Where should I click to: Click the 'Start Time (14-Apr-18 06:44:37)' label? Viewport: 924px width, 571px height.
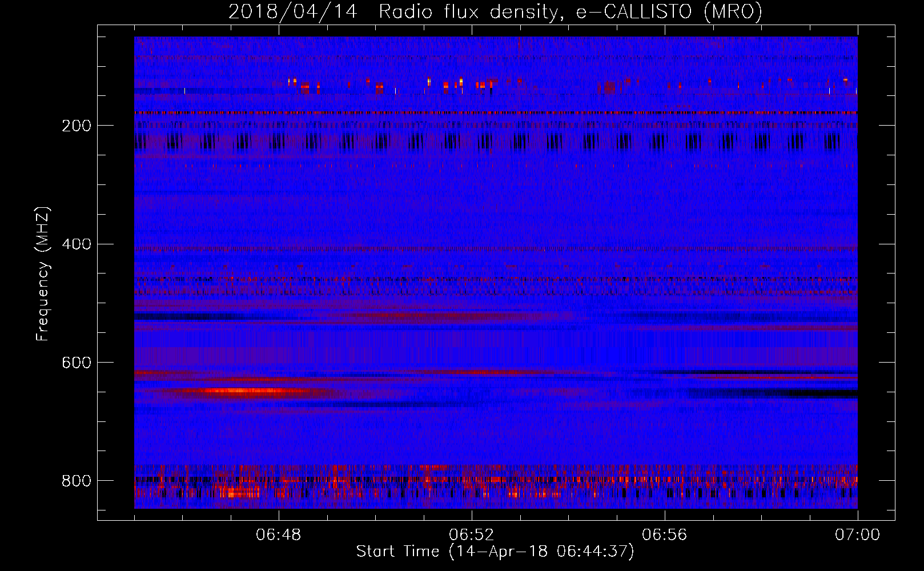coord(495,552)
